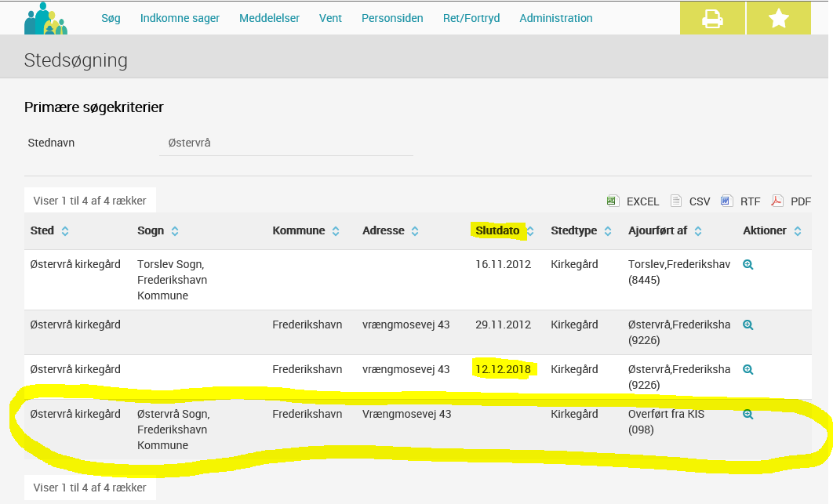Click the RTF document icon

pyautogui.click(x=726, y=201)
